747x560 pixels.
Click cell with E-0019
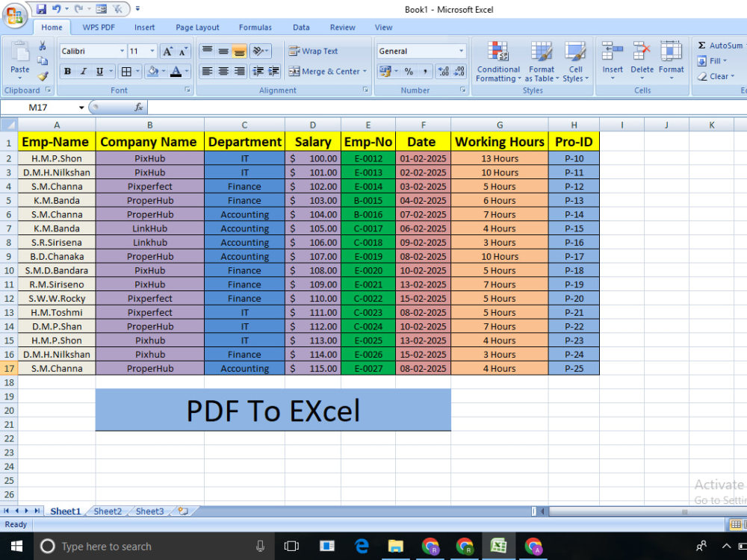[x=368, y=256]
